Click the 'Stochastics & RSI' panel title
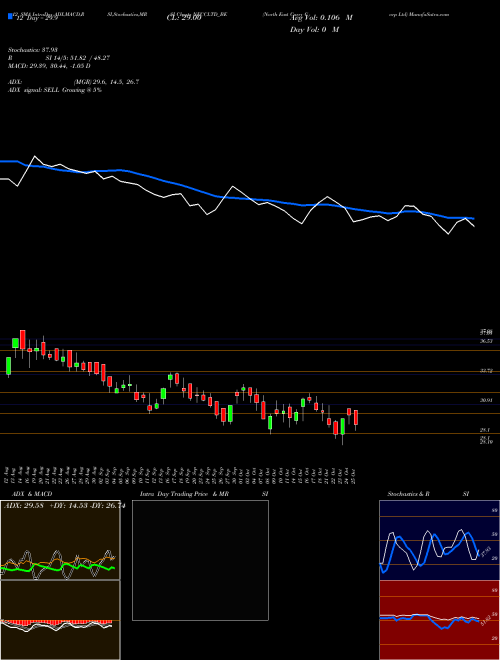 point(428,494)
